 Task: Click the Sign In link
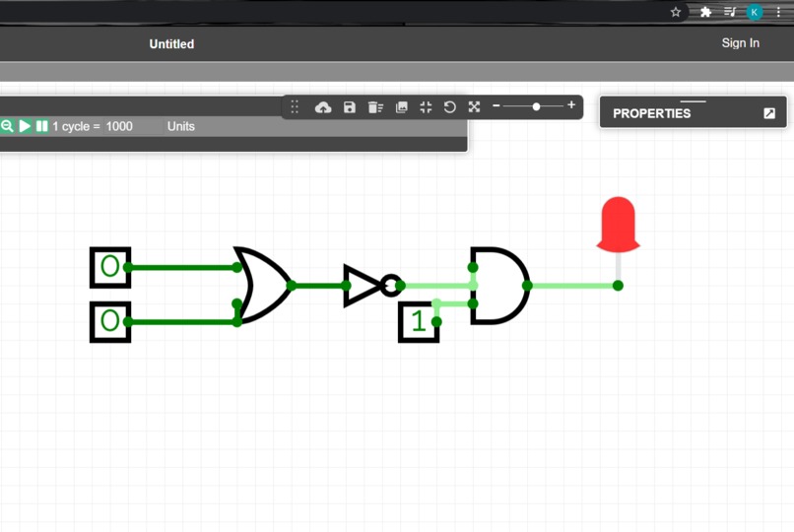tap(741, 43)
